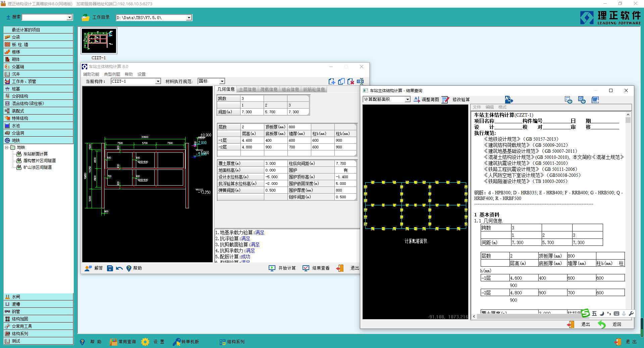Image resolution: width=644 pixels, height=348 pixels.
Task: Select 盾构管片区间隧道 in the tree
Action: pyautogui.click(x=39, y=161)
